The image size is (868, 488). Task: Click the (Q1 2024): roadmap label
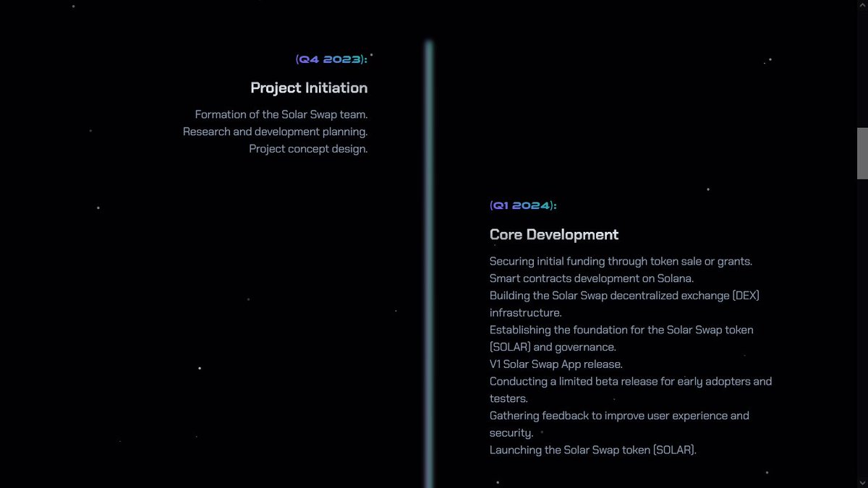(x=523, y=206)
